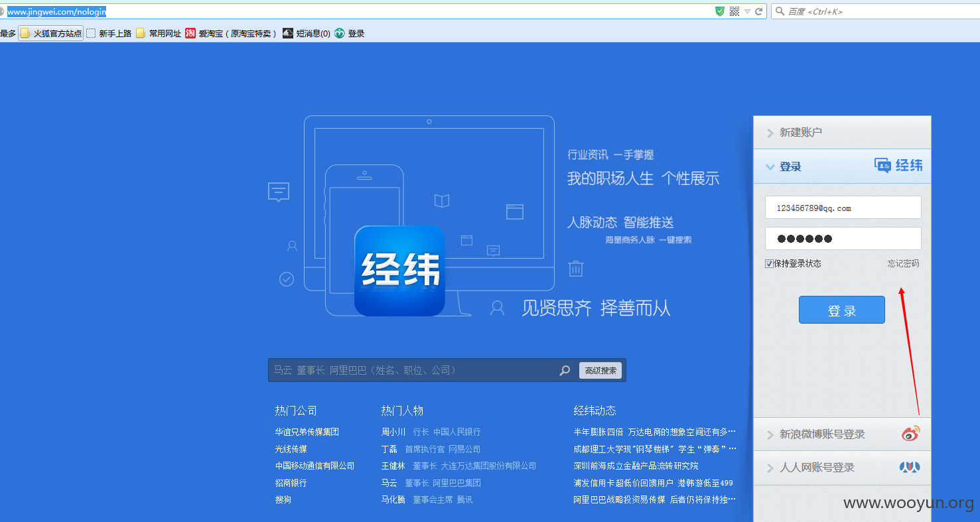Image resolution: width=980 pixels, height=522 pixels.
Task: Open 搜狗 company link
Action: [283, 499]
